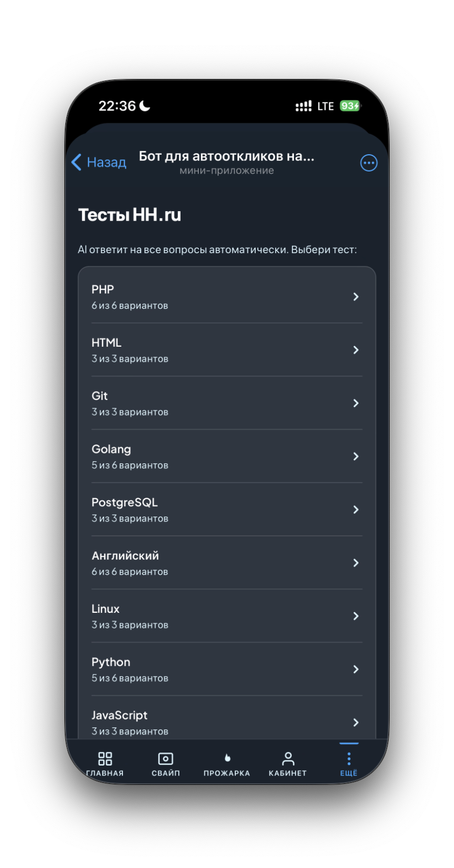Select the Git test row
This screenshot has height=868, width=454.
226,403
